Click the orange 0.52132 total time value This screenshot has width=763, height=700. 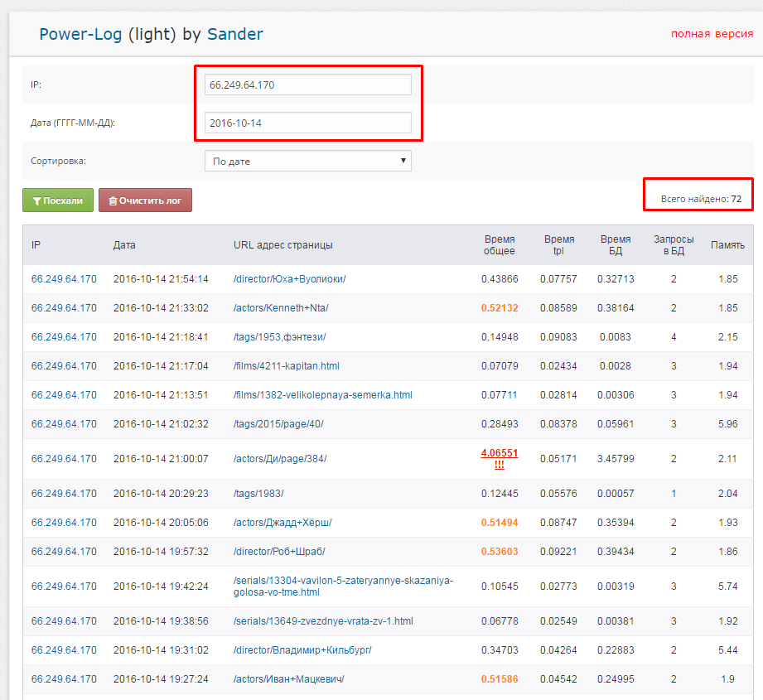(500, 308)
